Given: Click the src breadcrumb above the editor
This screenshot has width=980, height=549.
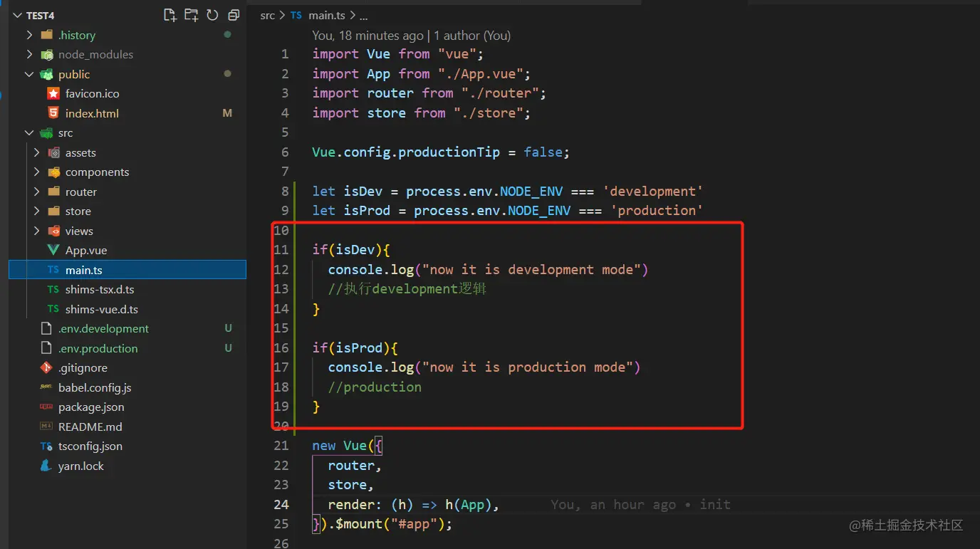Looking at the screenshot, I should click(268, 15).
